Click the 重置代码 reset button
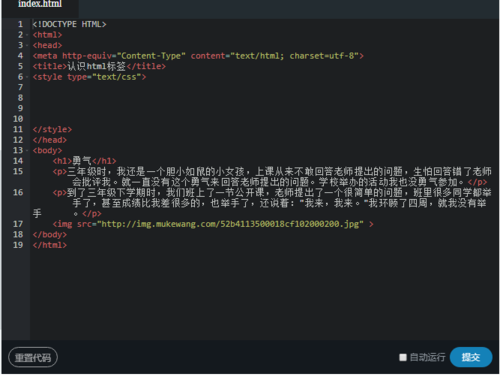Screen dimensions: 500x377 (x=33, y=357)
